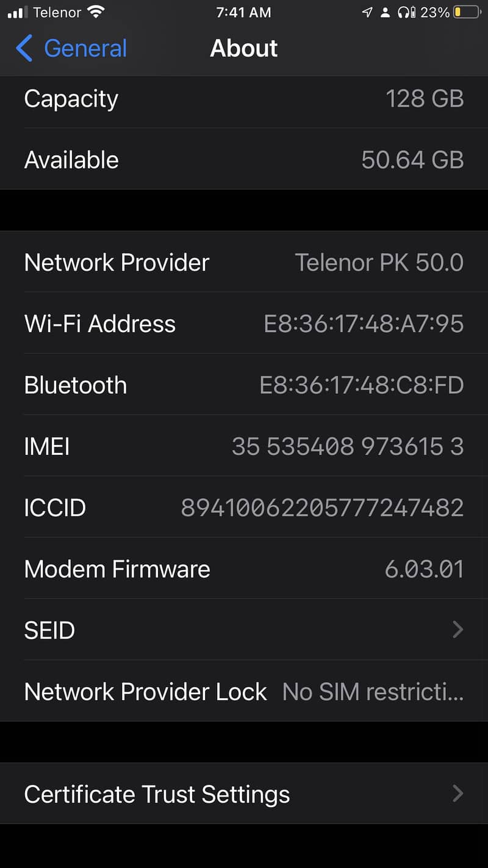488x868 pixels.
Task: Expand the SEID row chevron
Action: 457,629
